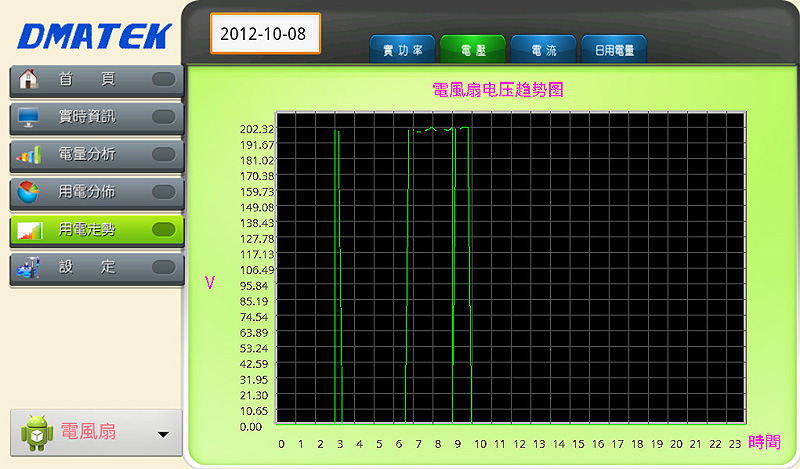Switch to the 電流 tab

[543, 48]
